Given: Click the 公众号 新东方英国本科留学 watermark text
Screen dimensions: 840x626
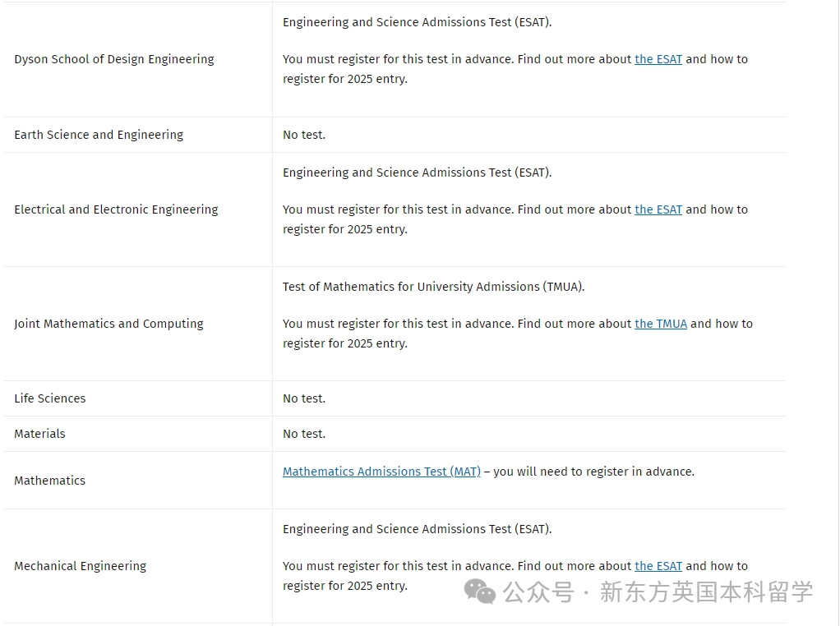Looking at the screenshot, I should (658, 592).
